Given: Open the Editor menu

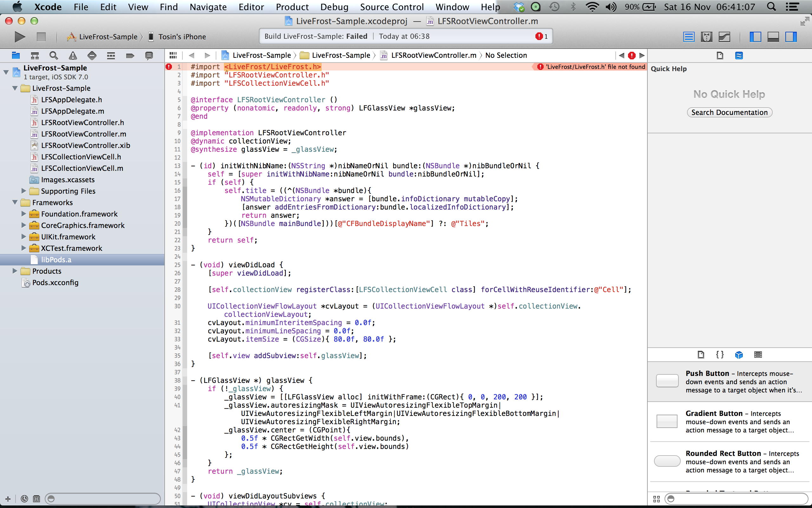Looking at the screenshot, I should [x=251, y=7].
